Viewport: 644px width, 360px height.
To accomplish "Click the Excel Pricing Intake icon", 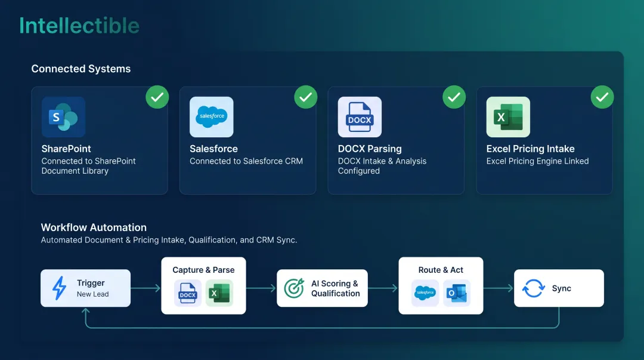I will pyautogui.click(x=508, y=117).
